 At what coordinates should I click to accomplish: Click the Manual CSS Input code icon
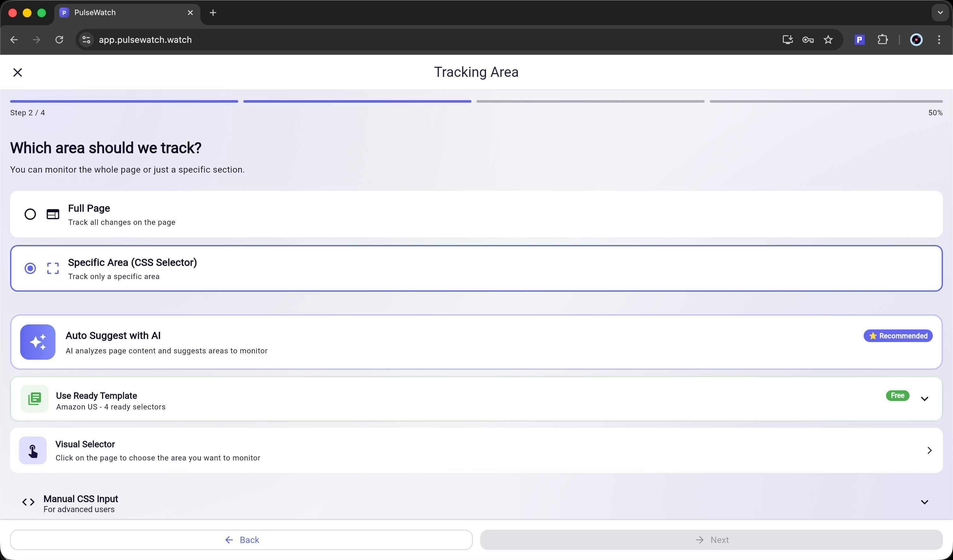tap(28, 502)
